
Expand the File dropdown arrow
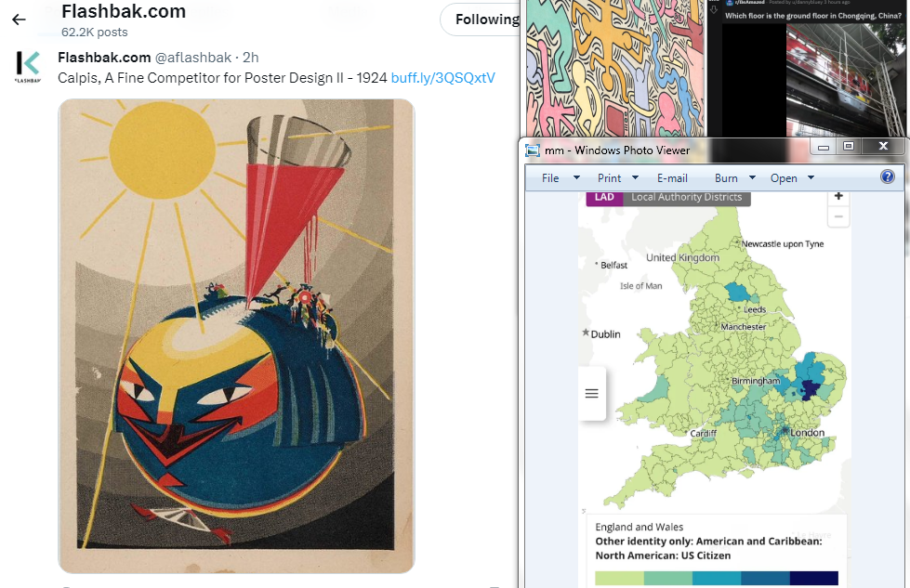tap(576, 177)
